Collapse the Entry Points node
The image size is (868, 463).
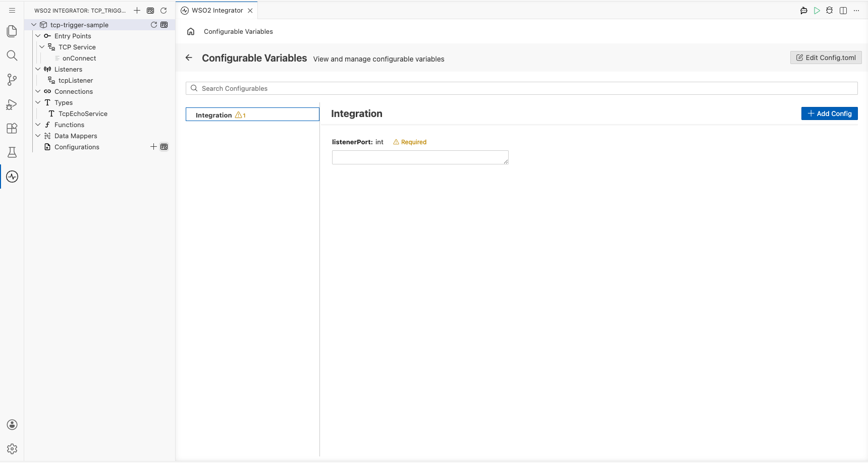[x=38, y=36]
